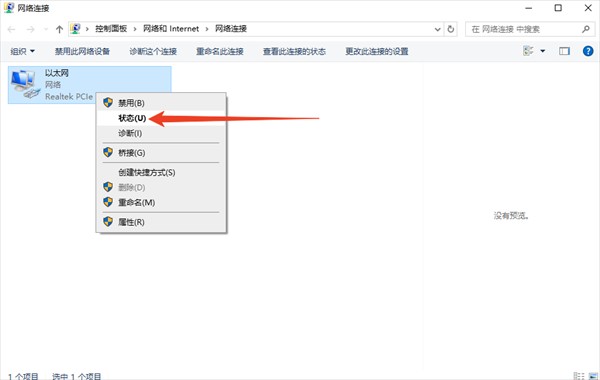Click the shield icon beside 属性(R)

108,222
